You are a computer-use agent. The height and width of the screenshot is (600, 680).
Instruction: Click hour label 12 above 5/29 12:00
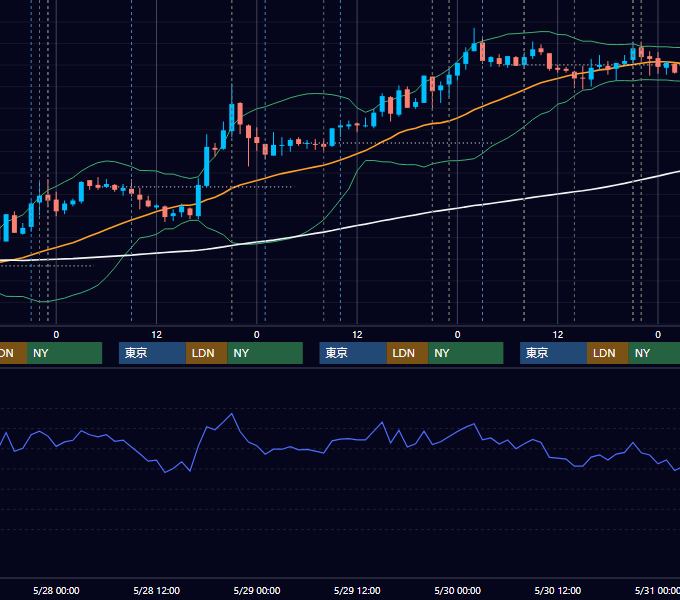coord(357,335)
